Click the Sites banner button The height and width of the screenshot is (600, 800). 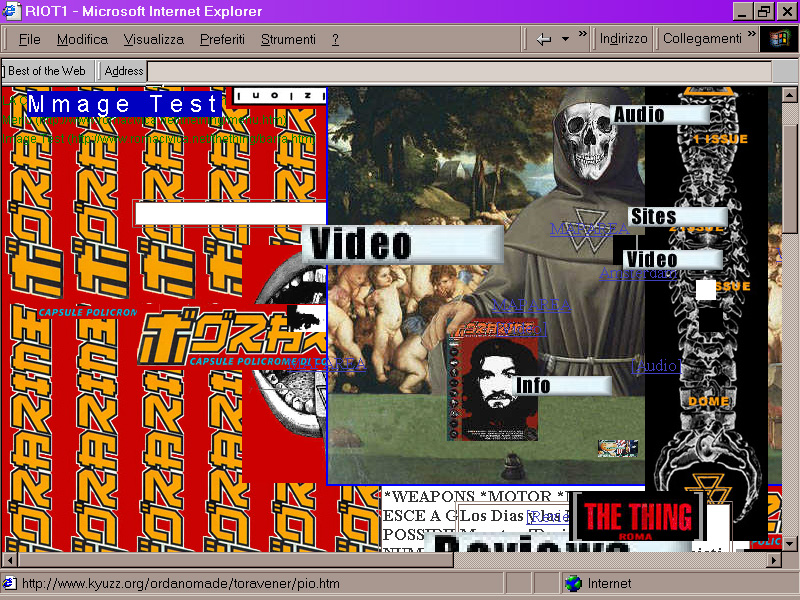point(678,216)
